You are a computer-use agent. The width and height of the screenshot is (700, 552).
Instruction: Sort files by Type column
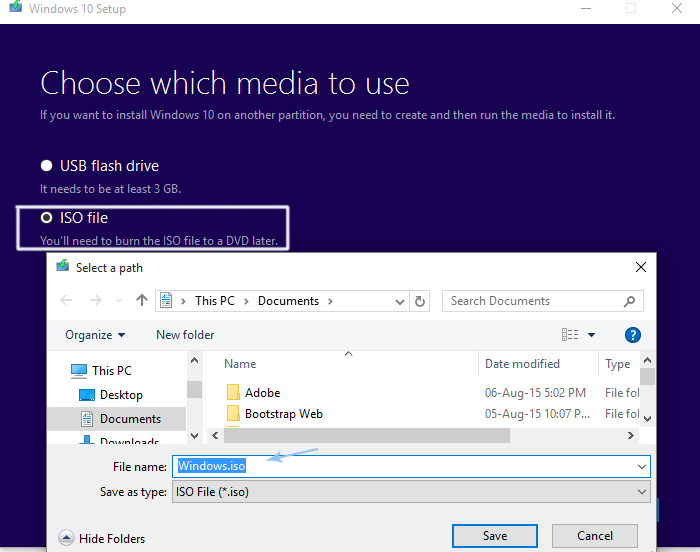point(617,364)
